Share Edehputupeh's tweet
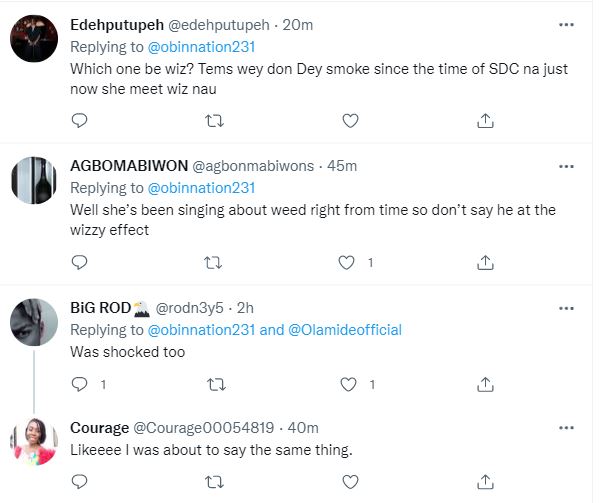 pyautogui.click(x=485, y=121)
